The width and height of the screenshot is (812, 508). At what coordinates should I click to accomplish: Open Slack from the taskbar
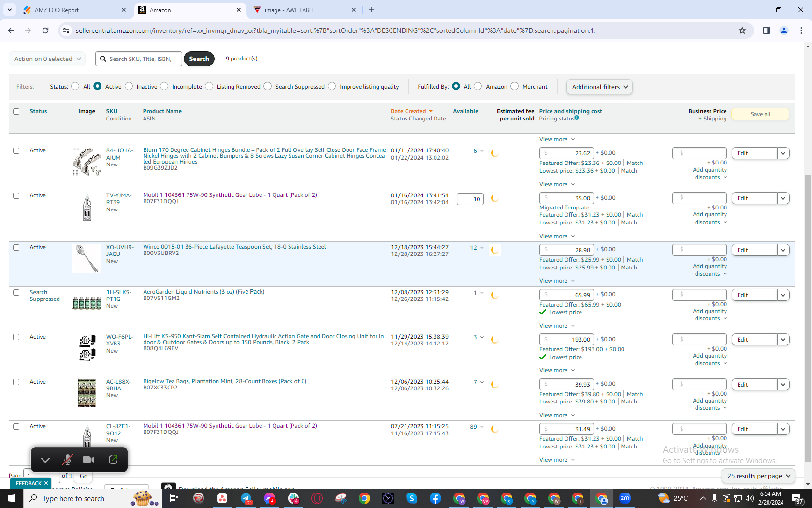pos(293,498)
